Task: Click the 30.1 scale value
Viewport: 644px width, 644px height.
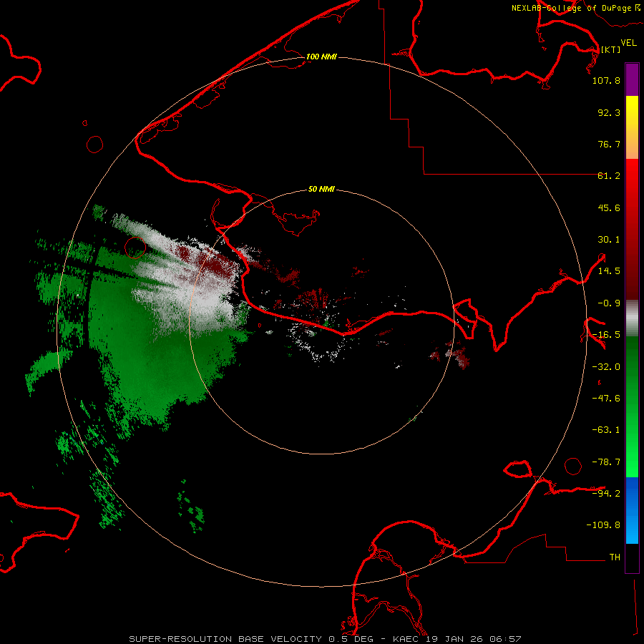Action: [x=609, y=240]
